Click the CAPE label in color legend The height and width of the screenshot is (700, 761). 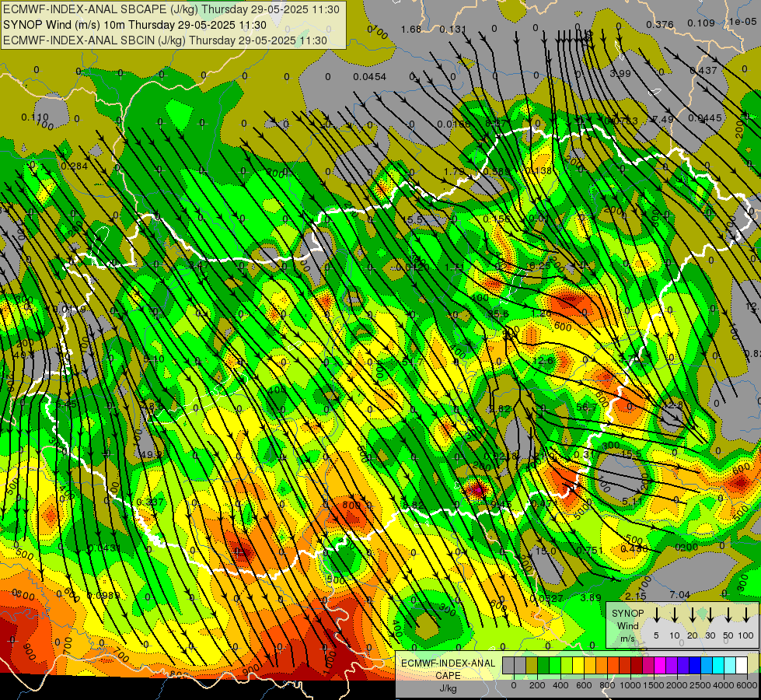coord(448,676)
